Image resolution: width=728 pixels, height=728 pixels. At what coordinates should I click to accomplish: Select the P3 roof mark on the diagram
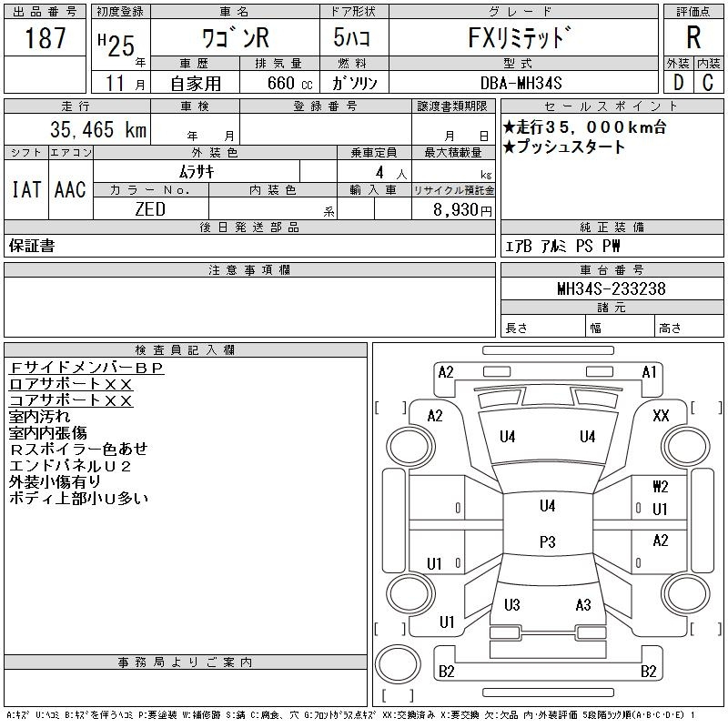point(548,541)
